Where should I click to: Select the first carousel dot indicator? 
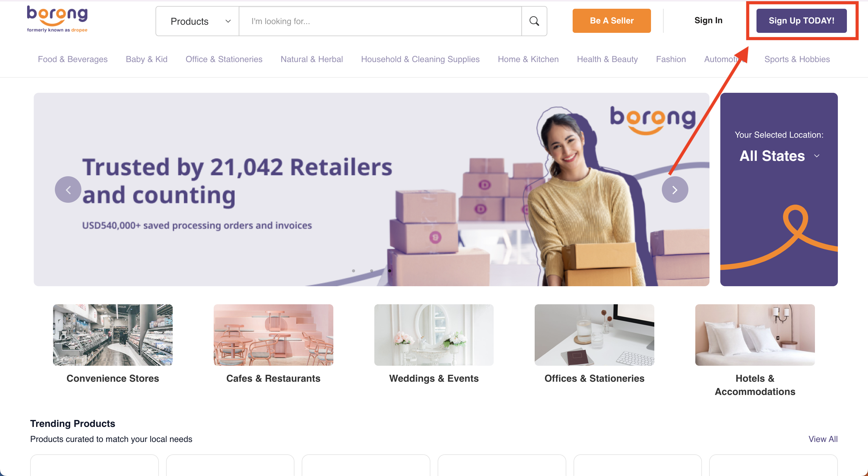pyautogui.click(x=354, y=271)
